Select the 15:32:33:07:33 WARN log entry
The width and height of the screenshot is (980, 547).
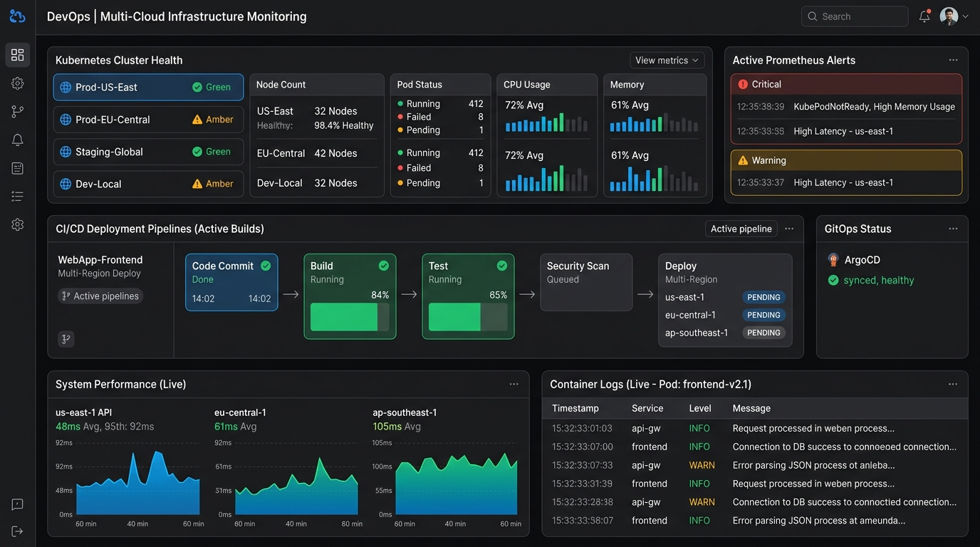[755, 465]
